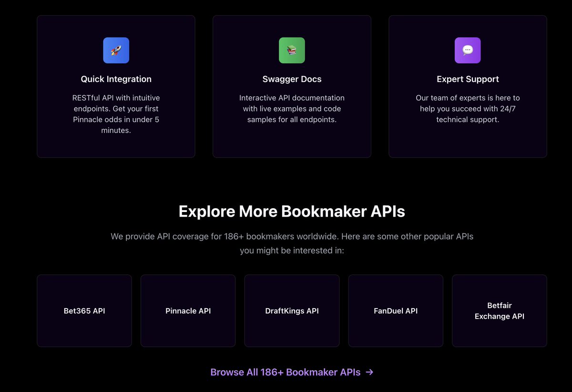Click the Interactive API documentation description text
Screen dimensions: 572x392
click(x=292, y=109)
